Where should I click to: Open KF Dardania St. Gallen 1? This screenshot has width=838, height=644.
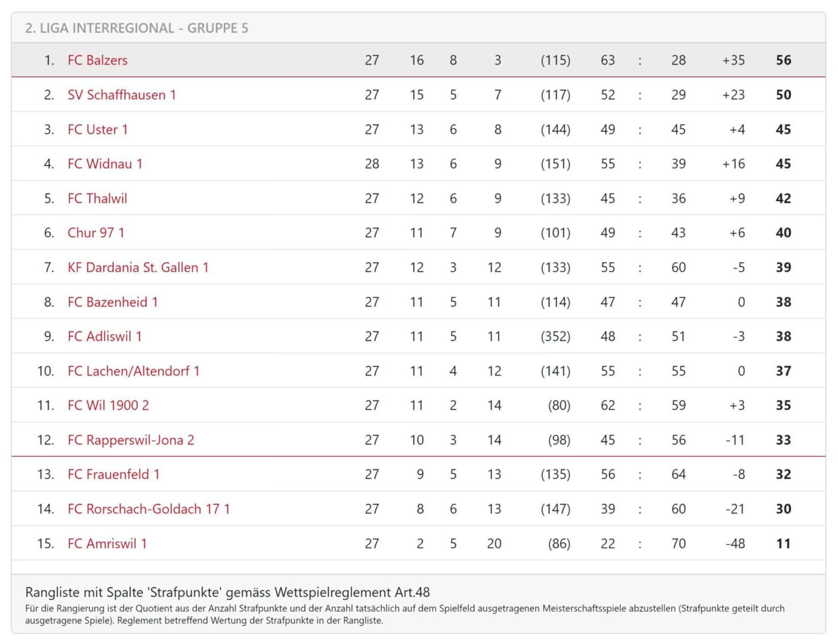point(138,267)
